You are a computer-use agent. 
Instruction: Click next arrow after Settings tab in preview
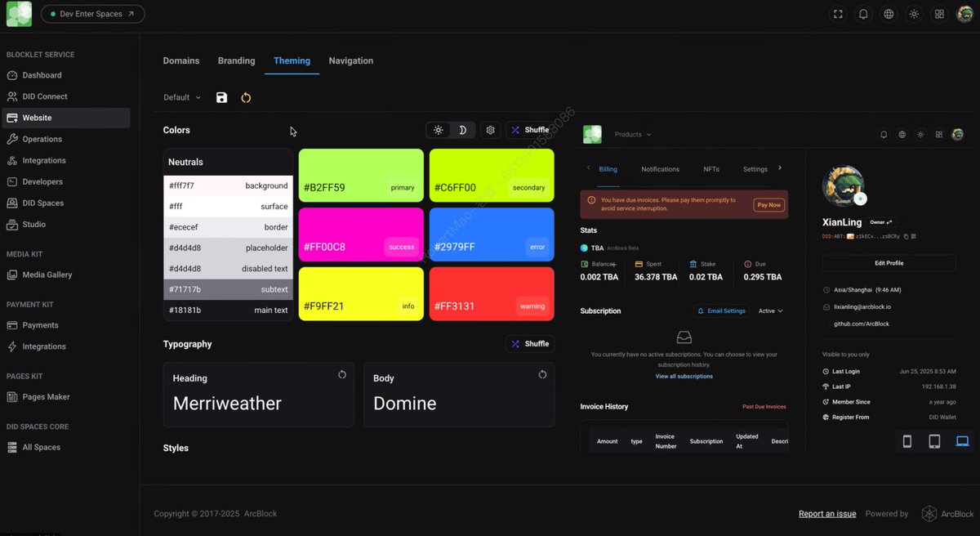tap(780, 167)
